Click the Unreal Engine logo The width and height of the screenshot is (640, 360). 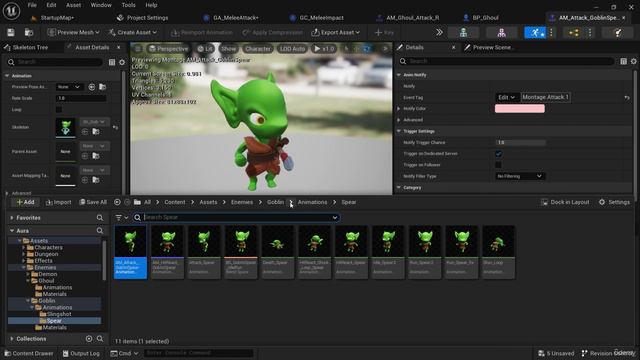pyautogui.click(x=11, y=10)
